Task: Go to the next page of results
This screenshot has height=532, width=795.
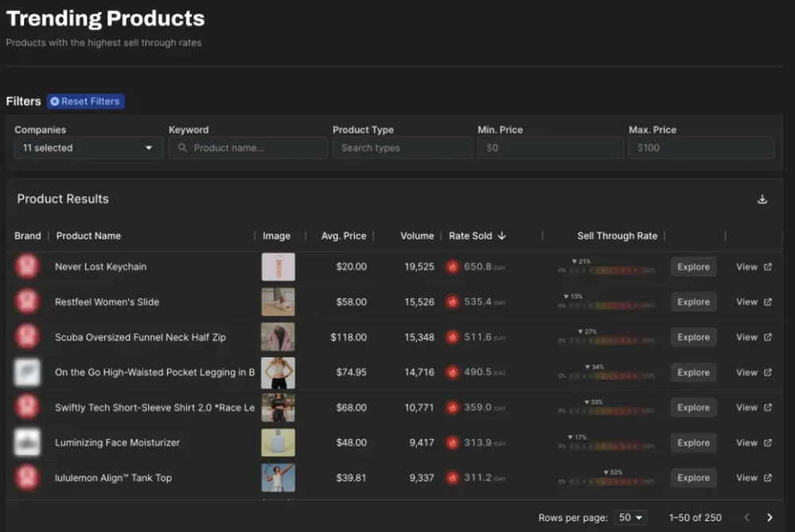Action: click(x=770, y=518)
